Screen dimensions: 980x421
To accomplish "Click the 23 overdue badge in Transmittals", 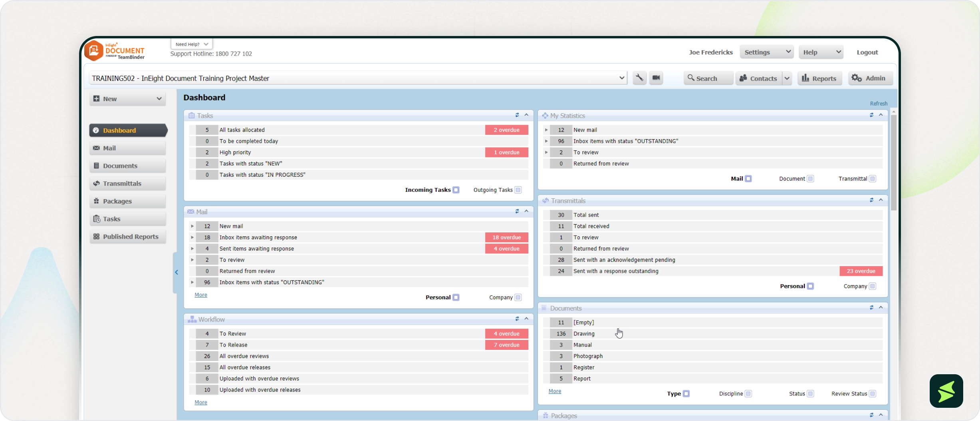I will coord(861,271).
